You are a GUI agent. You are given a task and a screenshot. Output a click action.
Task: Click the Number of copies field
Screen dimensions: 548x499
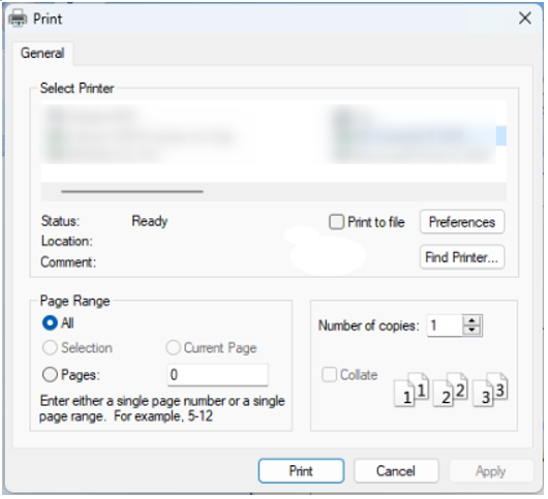click(x=445, y=326)
